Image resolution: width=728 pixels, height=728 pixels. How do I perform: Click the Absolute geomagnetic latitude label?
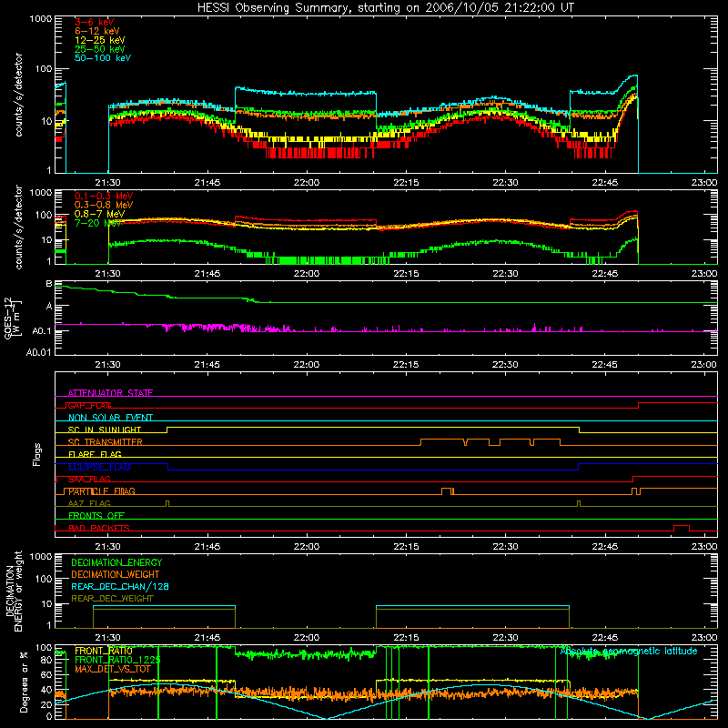(629, 652)
